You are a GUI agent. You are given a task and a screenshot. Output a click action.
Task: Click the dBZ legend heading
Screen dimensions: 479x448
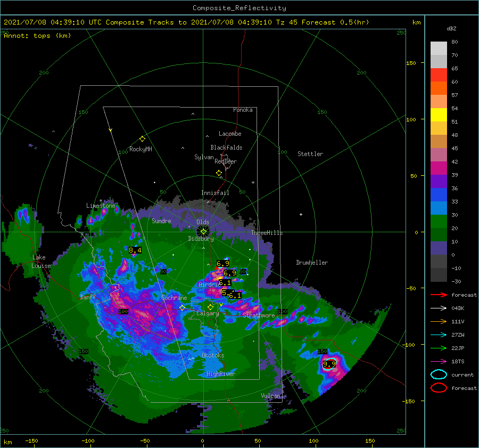tap(451, 29)
